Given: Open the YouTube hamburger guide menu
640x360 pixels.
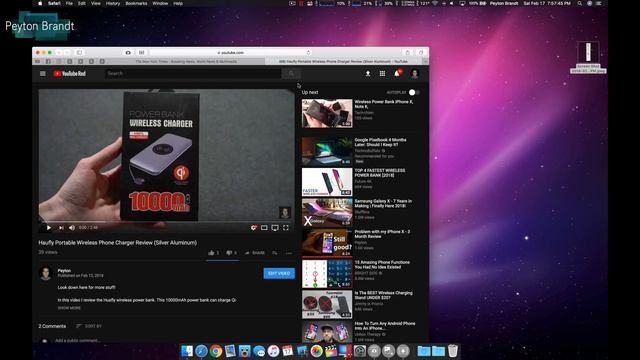Looking at the screenshot, I should (42, 73).
